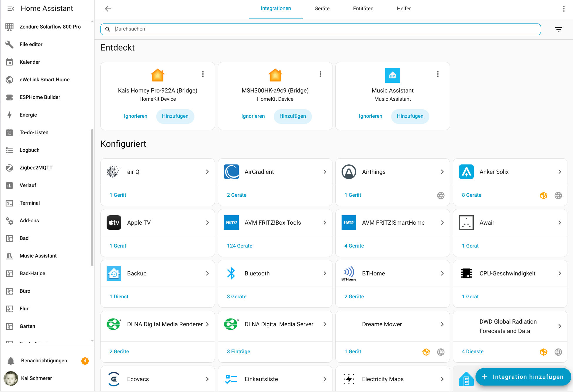Focus the Durchsuchen search field

[320, 29]
